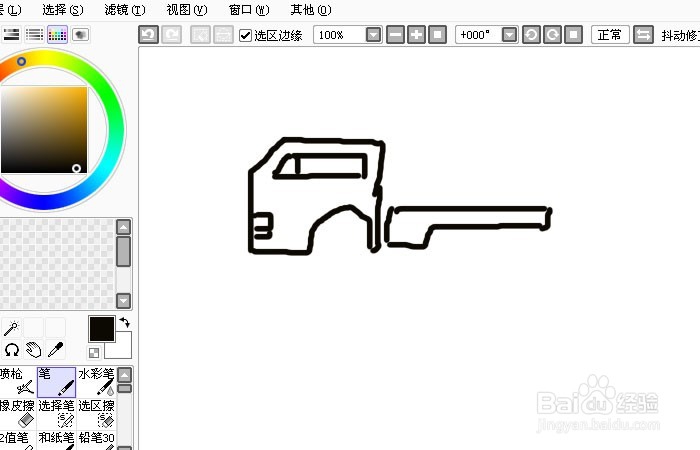
Task: Select the Magic Wand tool
Action: pos(11,328)
